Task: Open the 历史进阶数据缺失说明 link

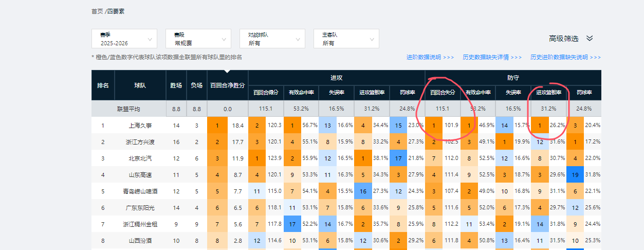Action: pos(565,57)
